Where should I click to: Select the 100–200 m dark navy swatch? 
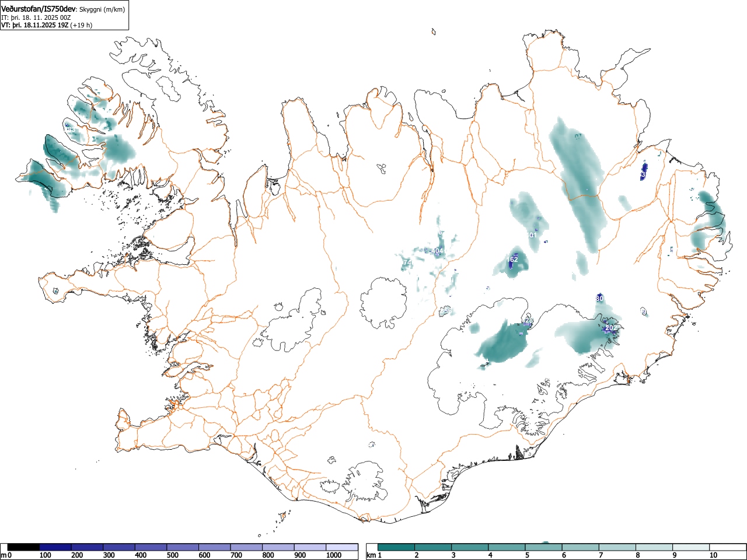pyautogui.click(x=55, y=547)
